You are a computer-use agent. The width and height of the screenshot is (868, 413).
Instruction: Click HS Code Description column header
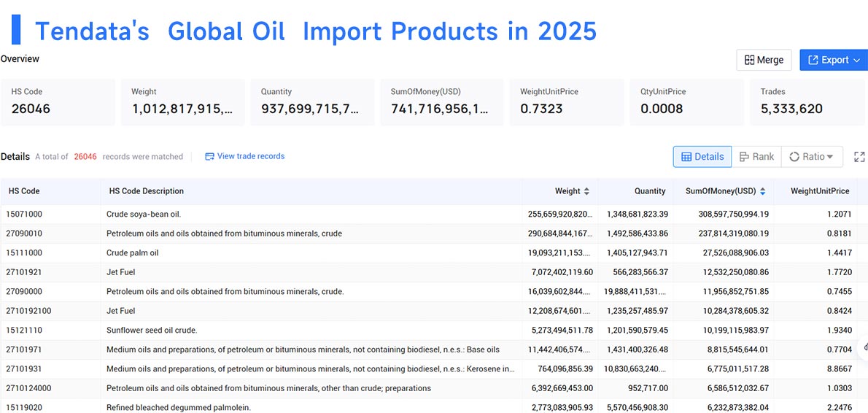coord(147,191)
